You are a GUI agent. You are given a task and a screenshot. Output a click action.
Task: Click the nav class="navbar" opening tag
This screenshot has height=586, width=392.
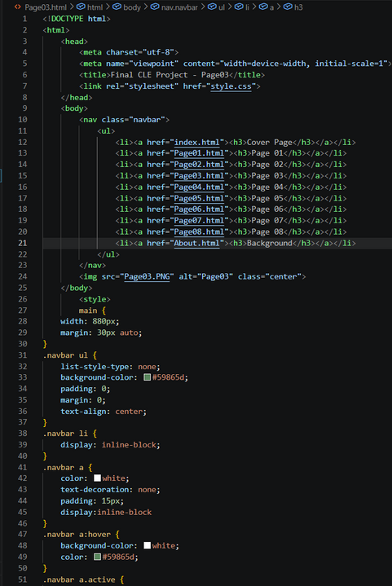point(124,120)
